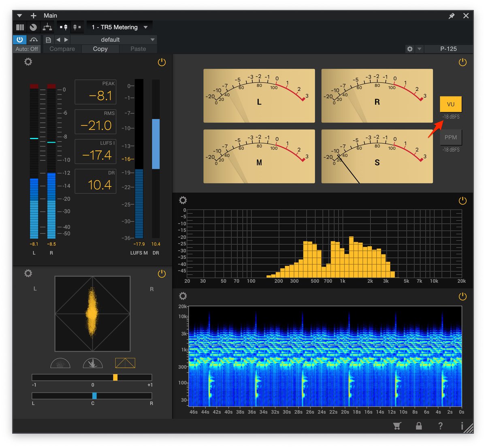Image resolution: width=486 pixels, height=448 pixels.
Task: Select the triangle vectorscope display mode
Action: tap(125, 363)
